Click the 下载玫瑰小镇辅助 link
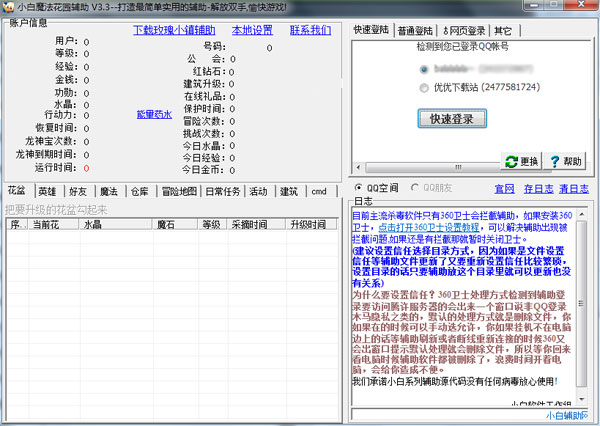This screenshot has height=426, width=600. coord(174,30)
